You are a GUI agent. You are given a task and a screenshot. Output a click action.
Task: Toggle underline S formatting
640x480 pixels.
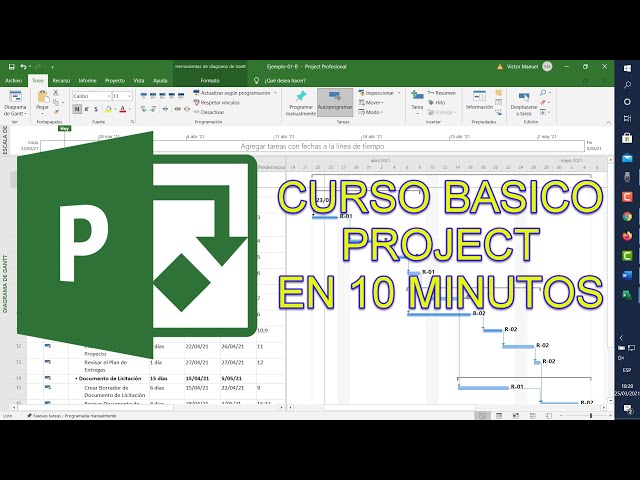point(96,109)
